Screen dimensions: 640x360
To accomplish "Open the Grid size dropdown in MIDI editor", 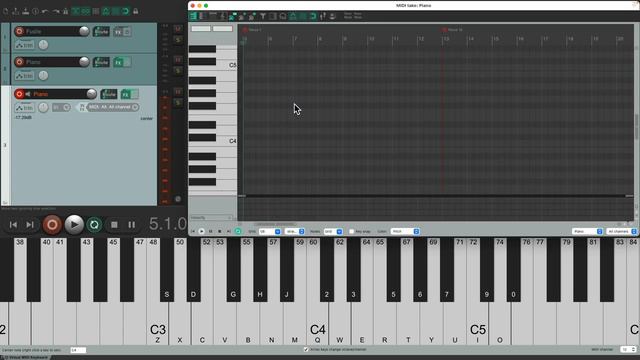I will (x=269, y=231).
